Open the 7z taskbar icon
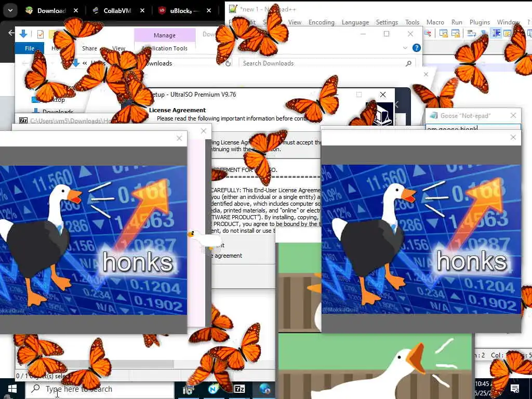 click(239, 389)
